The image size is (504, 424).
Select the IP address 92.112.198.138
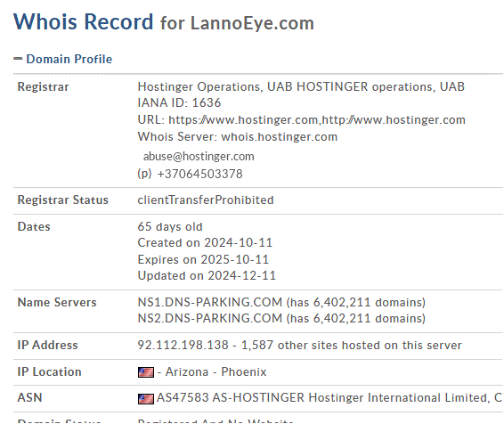pyautogui.click(x=183, y=345)
